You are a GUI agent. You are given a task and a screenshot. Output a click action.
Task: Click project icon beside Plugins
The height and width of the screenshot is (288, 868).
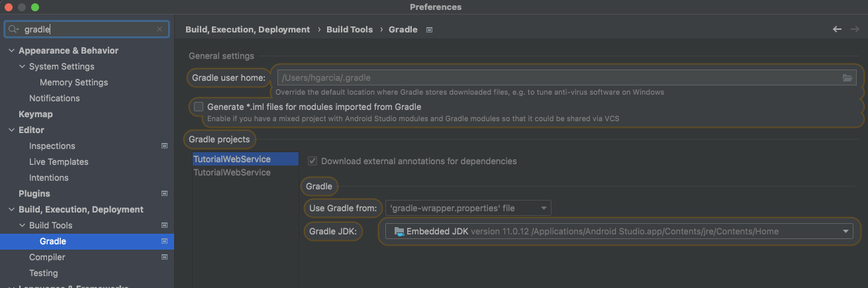tap(164, 193)
